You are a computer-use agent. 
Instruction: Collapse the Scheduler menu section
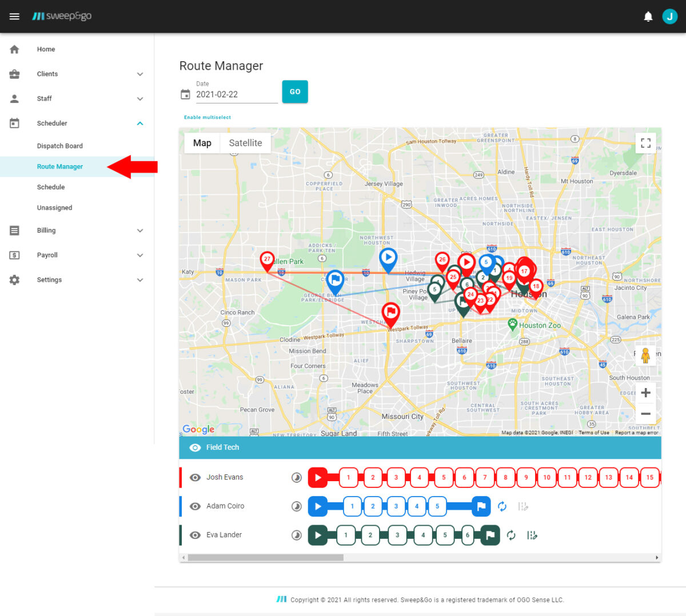[139, 123]
